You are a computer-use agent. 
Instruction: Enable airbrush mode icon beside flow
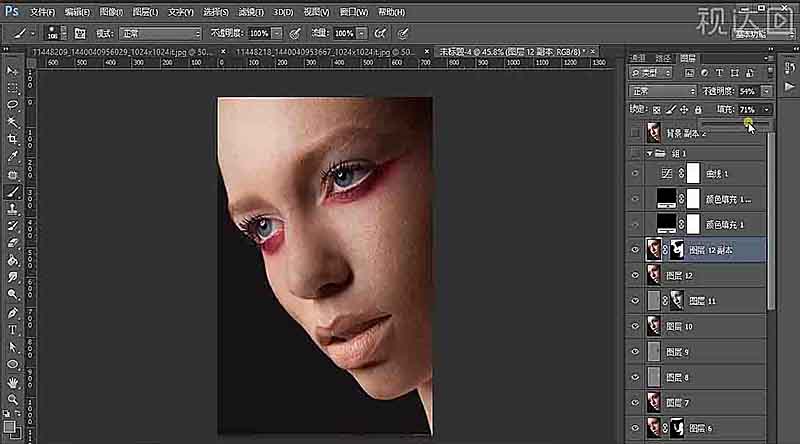(380, 34)
